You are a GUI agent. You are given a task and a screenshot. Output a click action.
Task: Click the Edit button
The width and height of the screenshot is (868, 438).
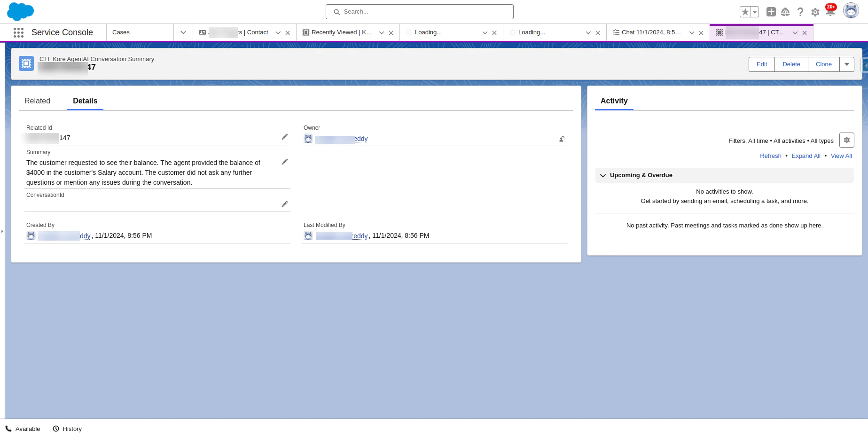tap(762, 64)
